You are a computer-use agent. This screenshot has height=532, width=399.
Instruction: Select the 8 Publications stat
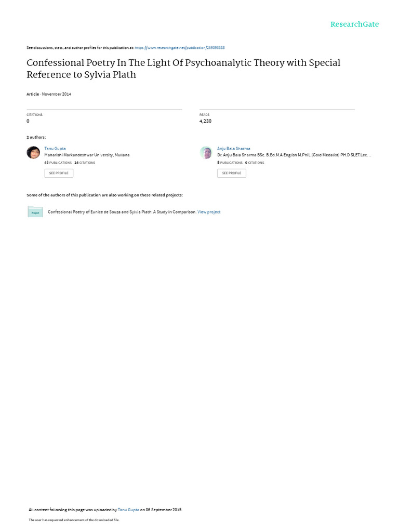(x=230, y=163)
